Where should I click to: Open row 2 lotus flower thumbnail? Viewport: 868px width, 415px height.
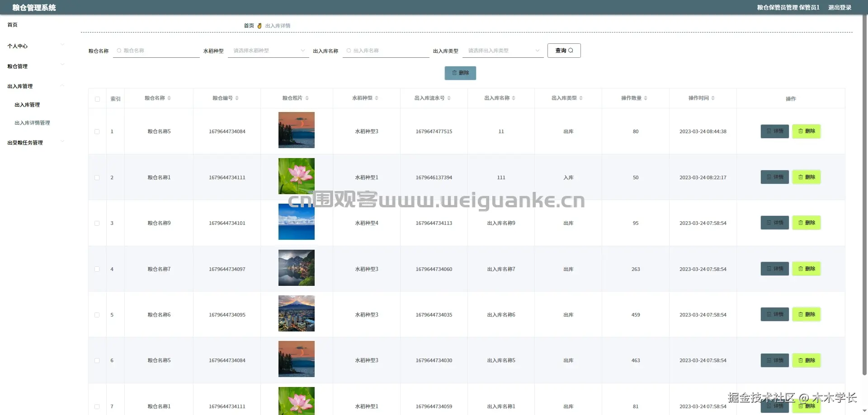[297, 176]
